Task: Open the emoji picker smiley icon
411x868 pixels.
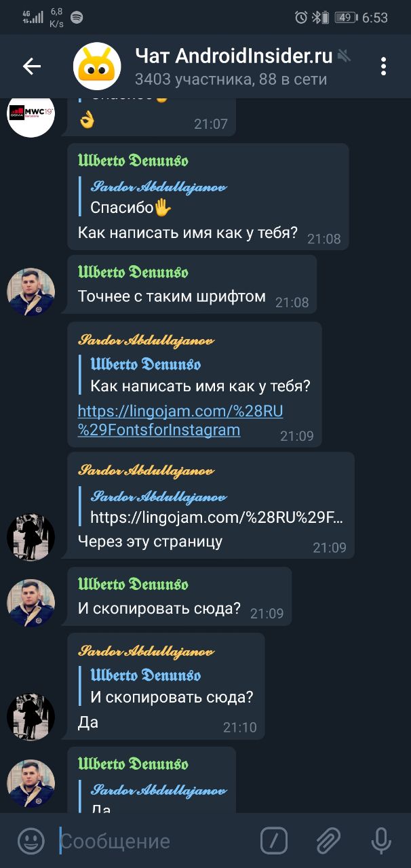Action: (31, 841)
